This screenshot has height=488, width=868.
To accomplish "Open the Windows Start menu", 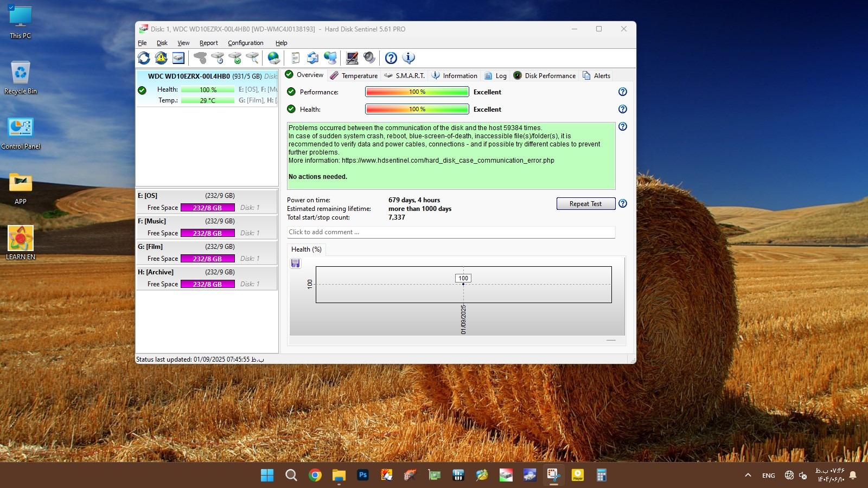I will pos(267,476).
